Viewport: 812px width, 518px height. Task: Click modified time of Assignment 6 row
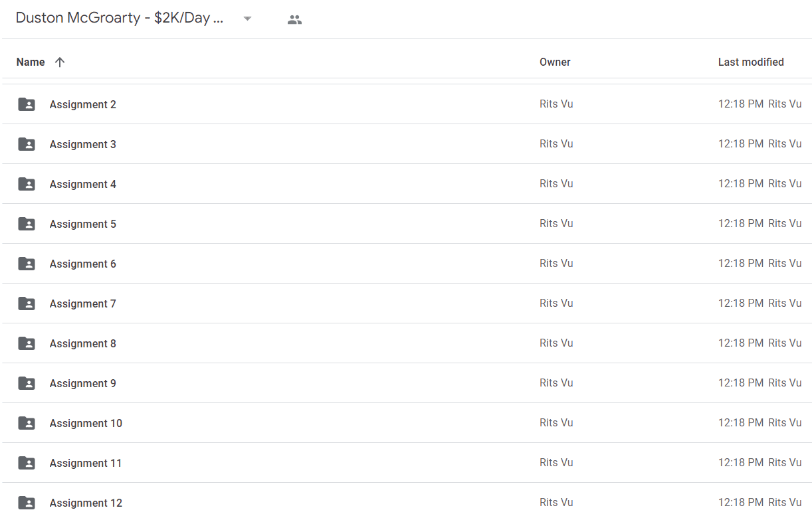[x=741, y=263]
